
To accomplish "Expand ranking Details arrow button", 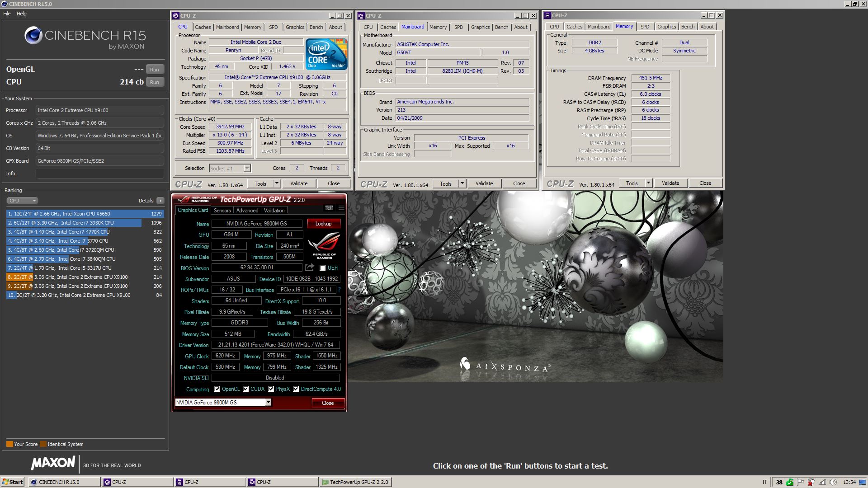I will click(160, 201).
